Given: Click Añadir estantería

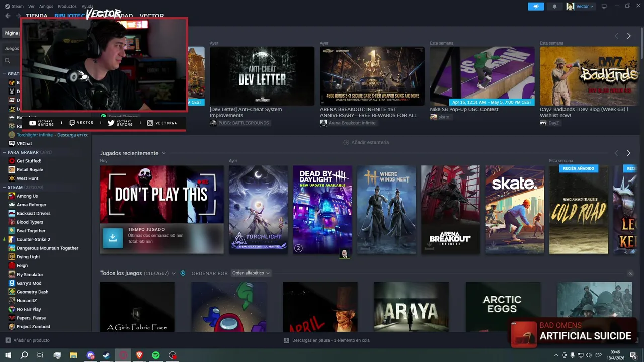Looking at the screenshot, I should 366,142.
